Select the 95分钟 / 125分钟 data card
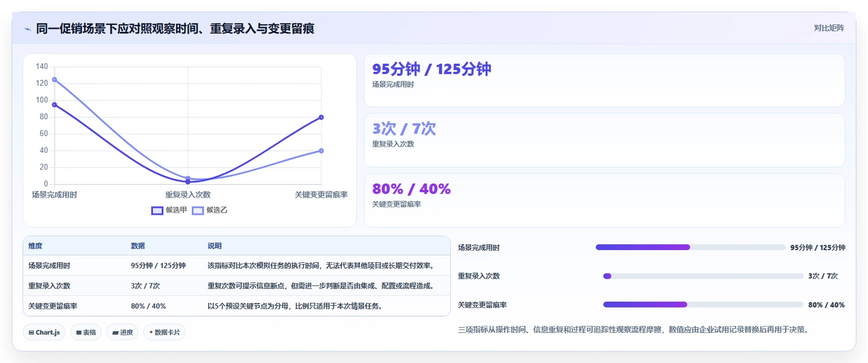The image size is (868, 363). 604,80
